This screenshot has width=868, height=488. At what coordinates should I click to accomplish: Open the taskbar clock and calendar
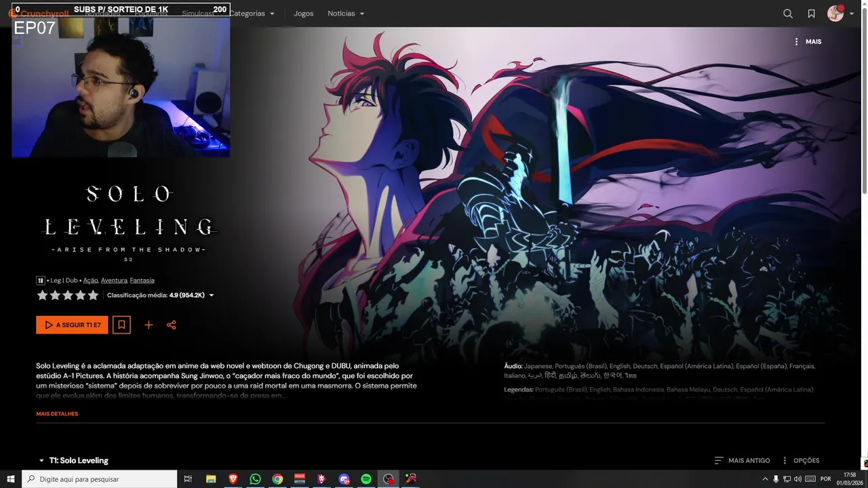point(850,479)
